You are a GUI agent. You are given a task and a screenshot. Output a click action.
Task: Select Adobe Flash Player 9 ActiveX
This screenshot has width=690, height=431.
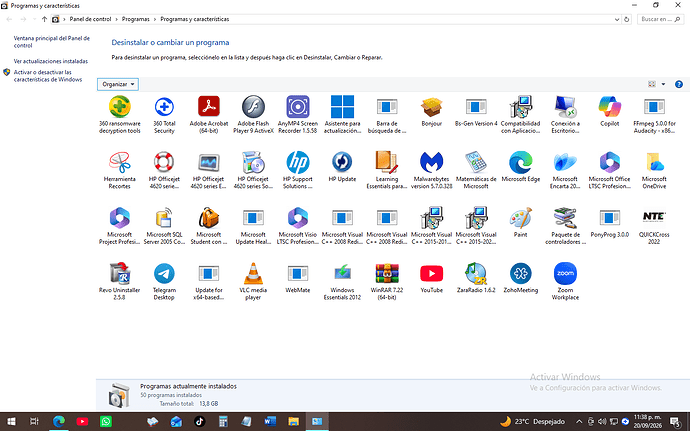click(253, 114)
